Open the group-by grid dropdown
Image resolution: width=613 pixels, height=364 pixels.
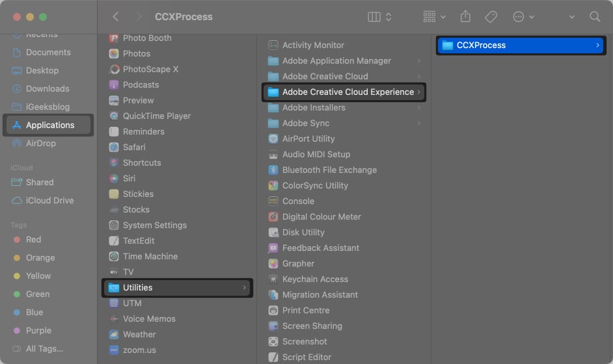click(434, 17)
